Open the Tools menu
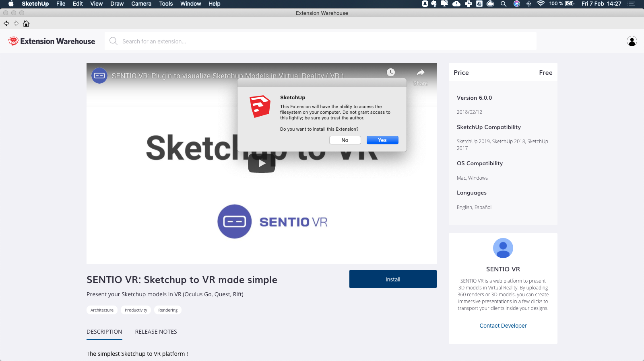Image resolution: width=644 pixels, height=361 pixels. click(x=166, y=4)
